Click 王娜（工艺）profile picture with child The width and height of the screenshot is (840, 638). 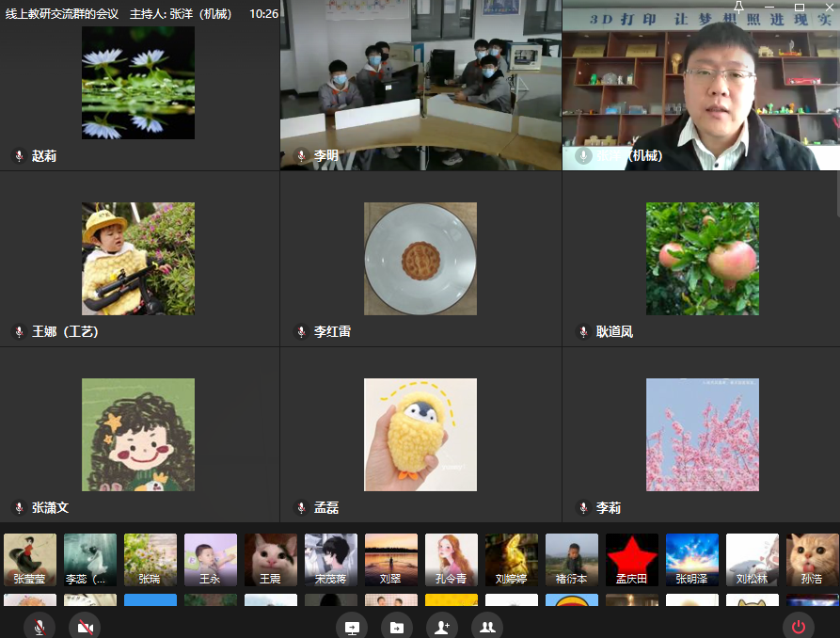coord(138,259)
